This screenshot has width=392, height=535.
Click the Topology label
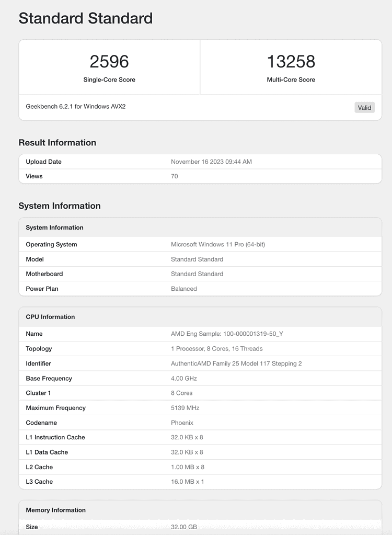click(x=39, y=349)
